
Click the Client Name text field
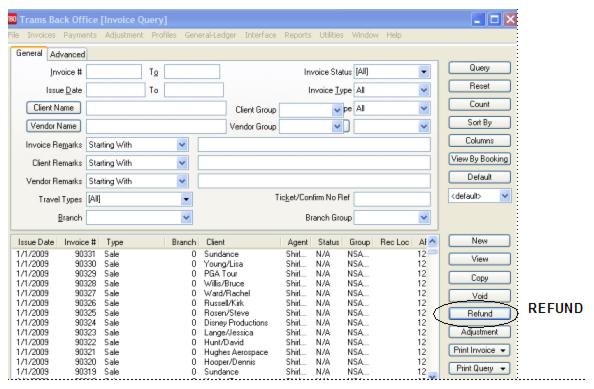click(x=156, y=108)
